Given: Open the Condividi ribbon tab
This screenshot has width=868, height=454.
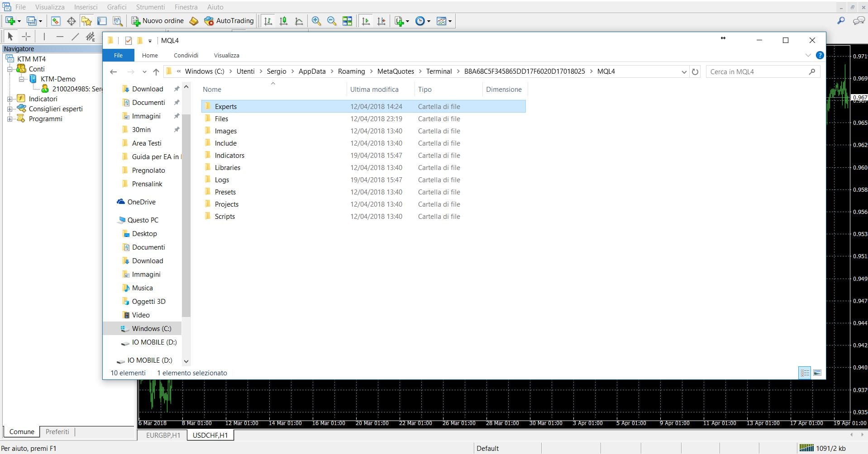Looking at the screenshot, I should (186, 55).
